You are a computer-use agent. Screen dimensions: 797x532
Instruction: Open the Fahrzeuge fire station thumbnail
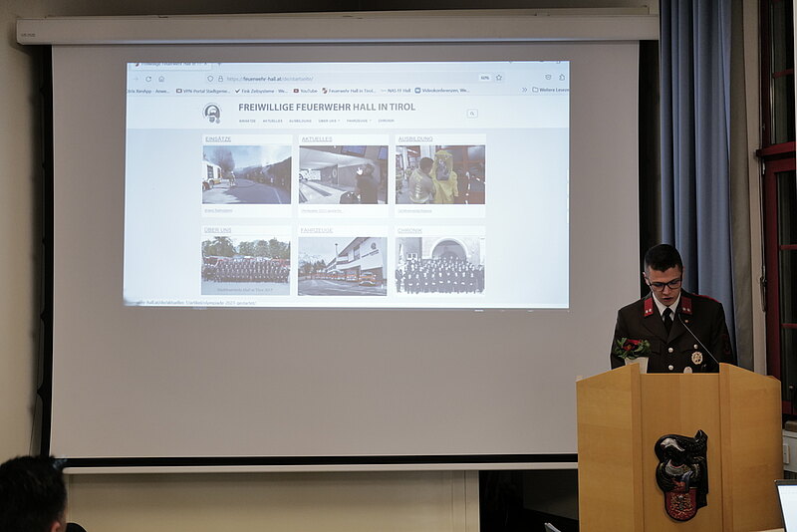coord(343,266)
